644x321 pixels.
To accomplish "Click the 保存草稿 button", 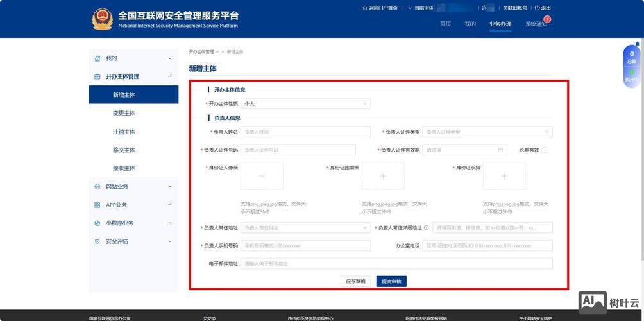I will tap(356, 282).
